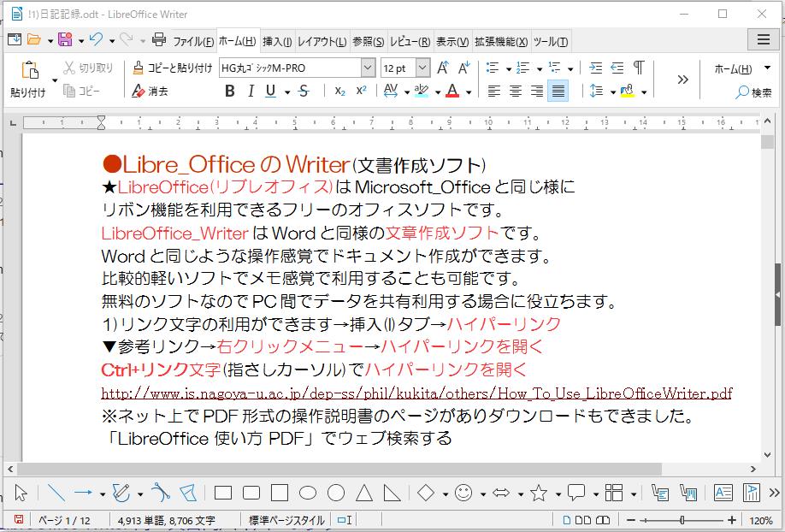
Task: Click the Paste (貼り付け) icon
Action: (30, 70)
